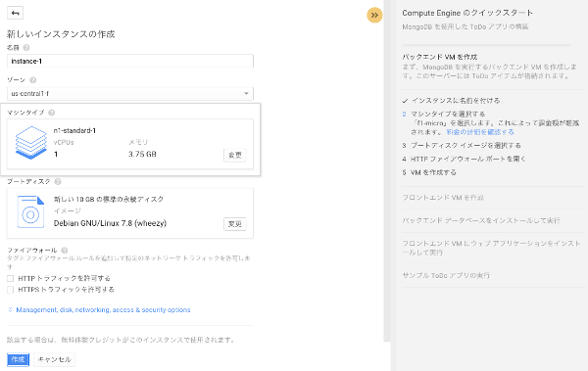Click 変更 button for machine type
588x371 pixels.
235,155
